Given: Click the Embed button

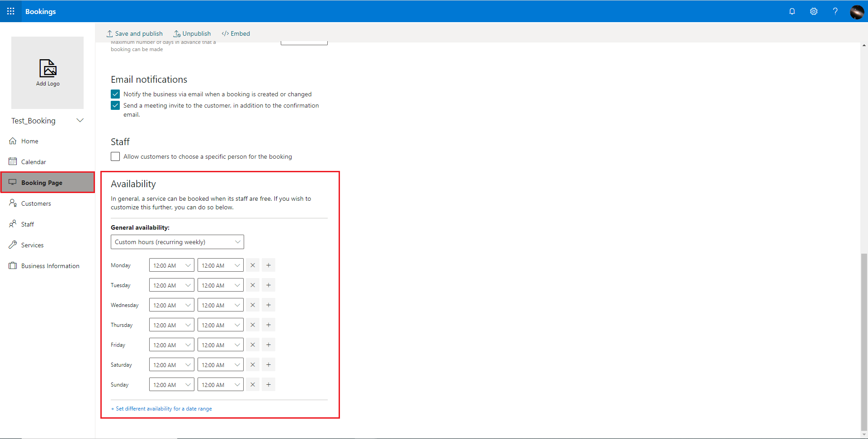Looking at the screenshot, I should click(236, 33).
